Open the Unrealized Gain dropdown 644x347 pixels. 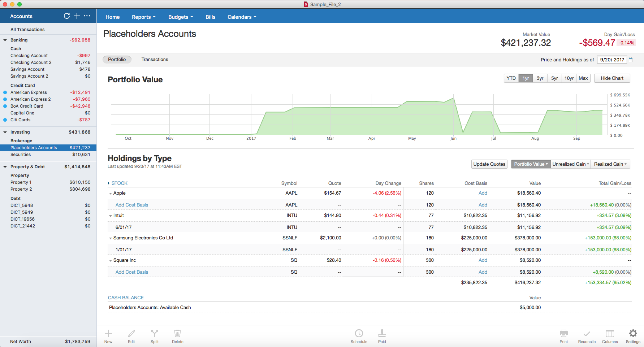point(570,164)
